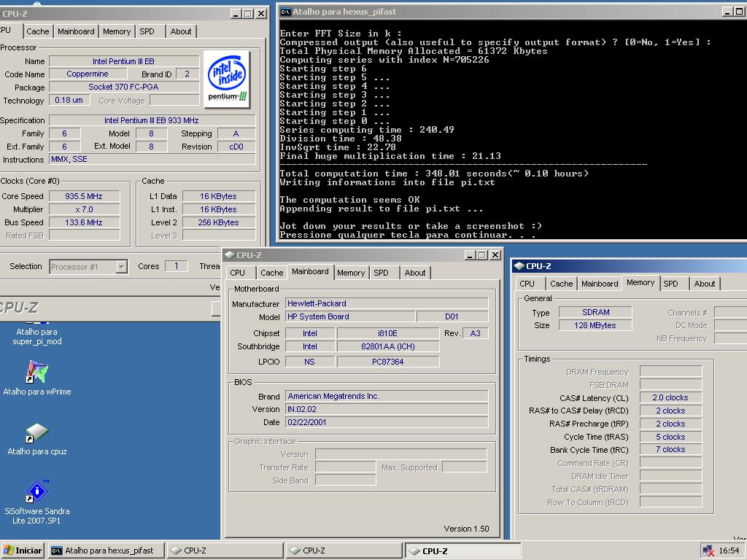The height and width of the screenshot is (560, 747).
Task: Open the super_pi_mod desktop shortcut
Action: (x=36, y=336)
